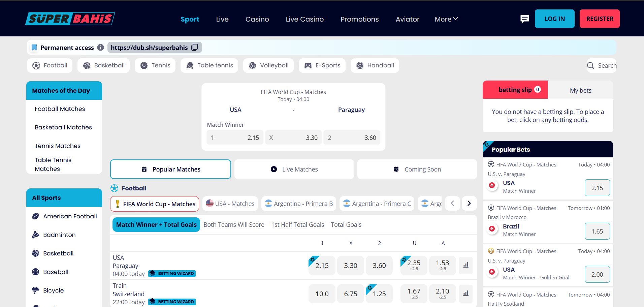The width and height of the screenshot is (644, 307).
Task: Select Match Winner + Total Goals market
Action: tap(156, 225)
